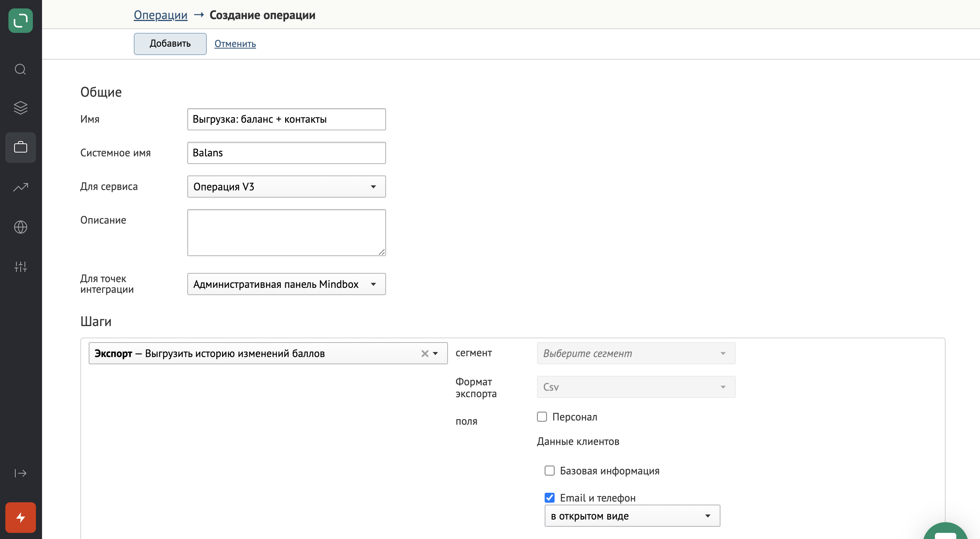Click the Шаги section heading
The width and height of the screenshot is (980, 539).
tap(96, 321)
